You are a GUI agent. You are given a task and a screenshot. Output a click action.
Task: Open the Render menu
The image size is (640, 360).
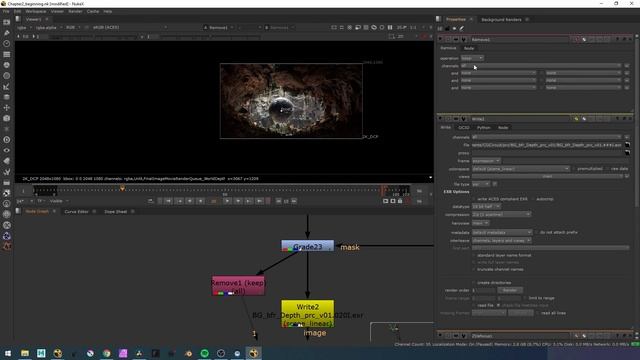click(x=75, y=11)
